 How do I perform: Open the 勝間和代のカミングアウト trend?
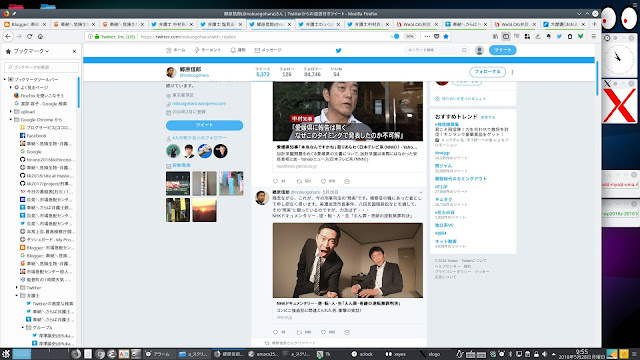pos(460,179)
